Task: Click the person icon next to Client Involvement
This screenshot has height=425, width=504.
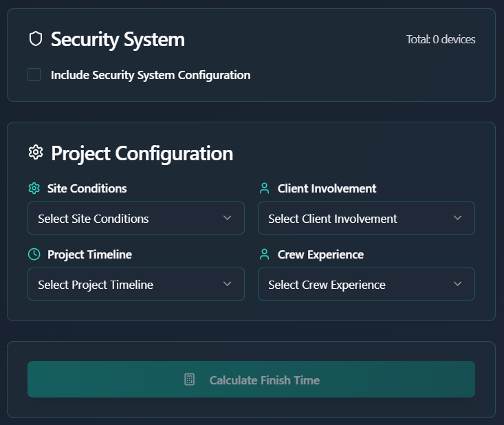Action: tap(264, 188)
